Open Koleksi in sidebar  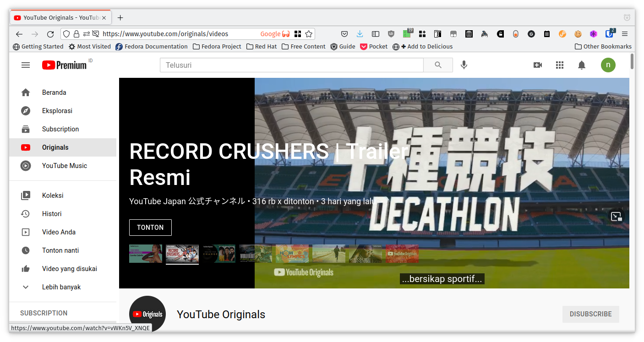63,195
